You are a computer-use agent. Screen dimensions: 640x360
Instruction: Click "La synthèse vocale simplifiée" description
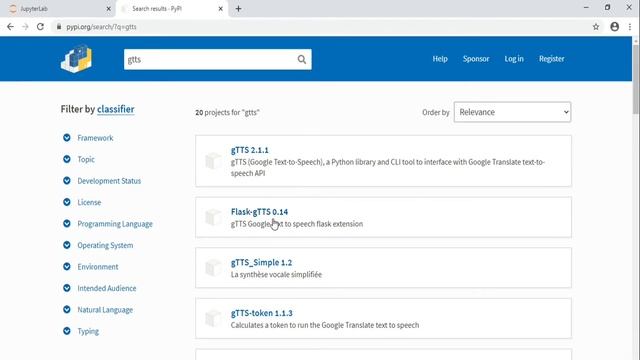(276, 274)
